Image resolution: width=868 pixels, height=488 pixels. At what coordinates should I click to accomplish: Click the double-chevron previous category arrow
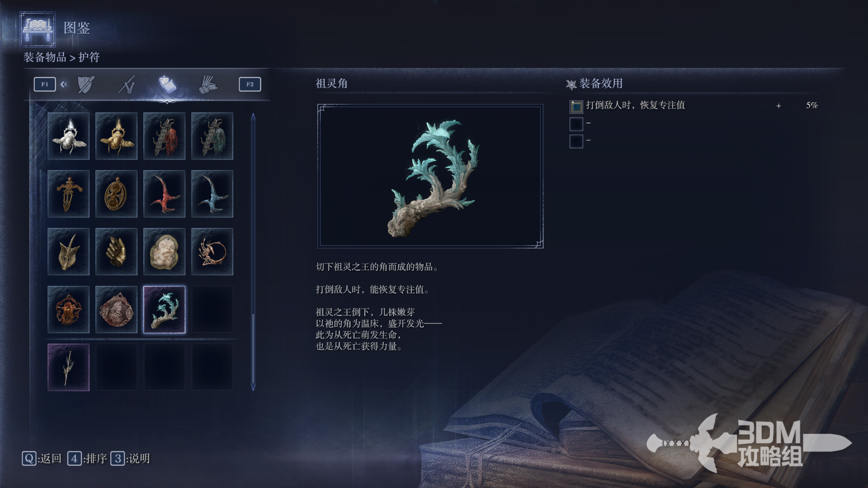tap(64, 84)
